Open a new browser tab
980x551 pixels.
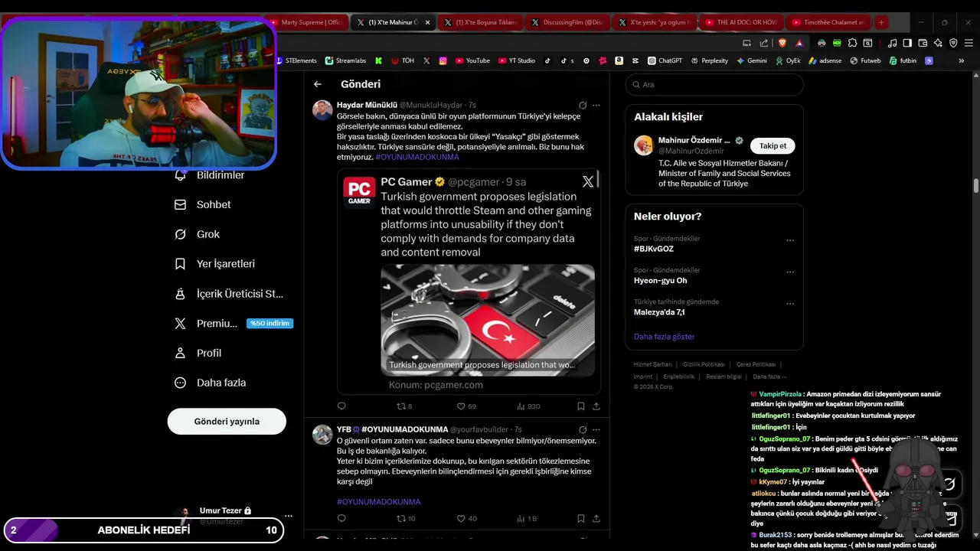pyautogui.click(x=881, y=22)
